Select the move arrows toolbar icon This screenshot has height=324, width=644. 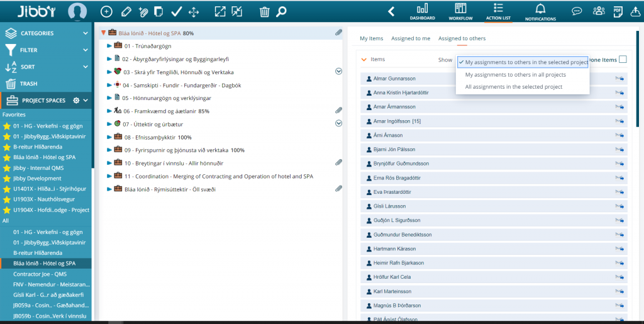tap(194, 12)
